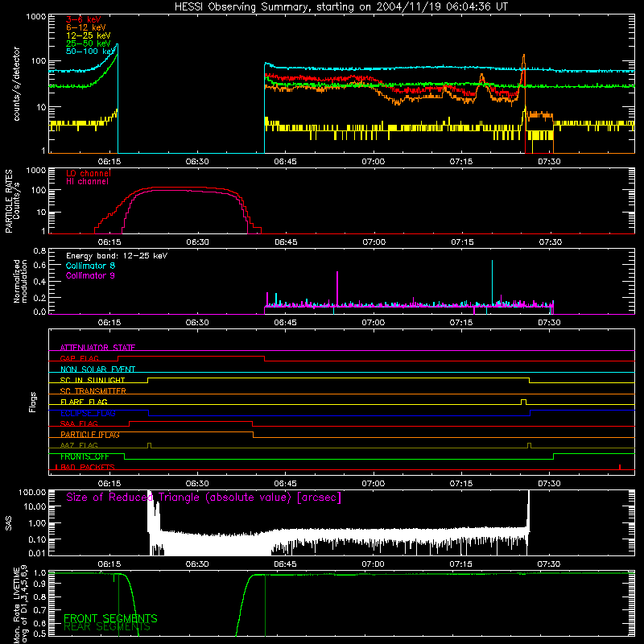Viewport: 644px width, 644px height.
Task: Click the 'Energy band: 12-25 keV' text
Action: (117, 256)
